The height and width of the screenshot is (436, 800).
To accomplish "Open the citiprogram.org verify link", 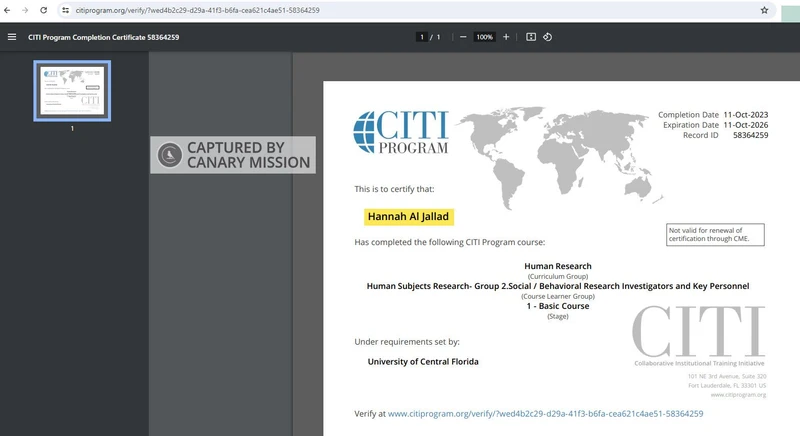I will (x=545, y=413).
